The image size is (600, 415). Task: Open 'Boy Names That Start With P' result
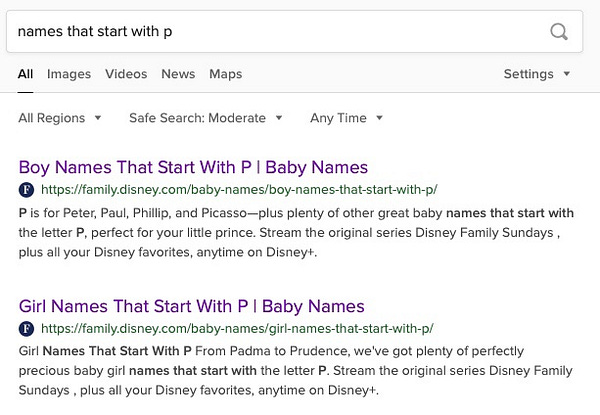coord(193,168)
